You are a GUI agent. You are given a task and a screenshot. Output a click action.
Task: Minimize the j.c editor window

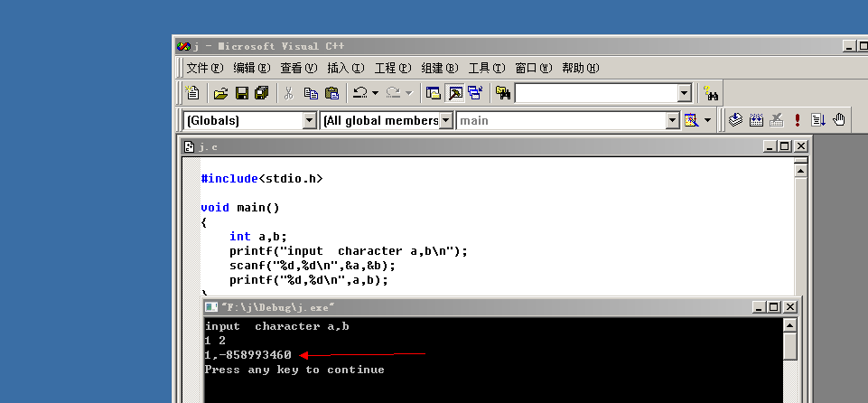(770, 146)
